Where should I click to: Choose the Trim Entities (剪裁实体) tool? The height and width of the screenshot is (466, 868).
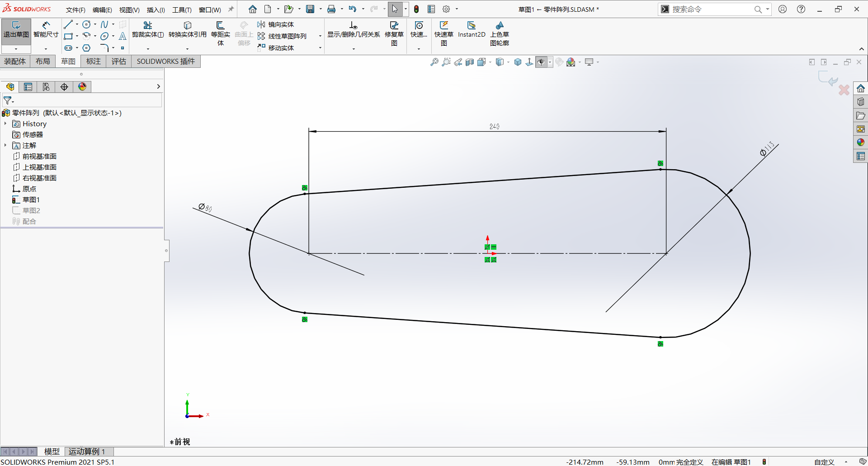(148, 30)
